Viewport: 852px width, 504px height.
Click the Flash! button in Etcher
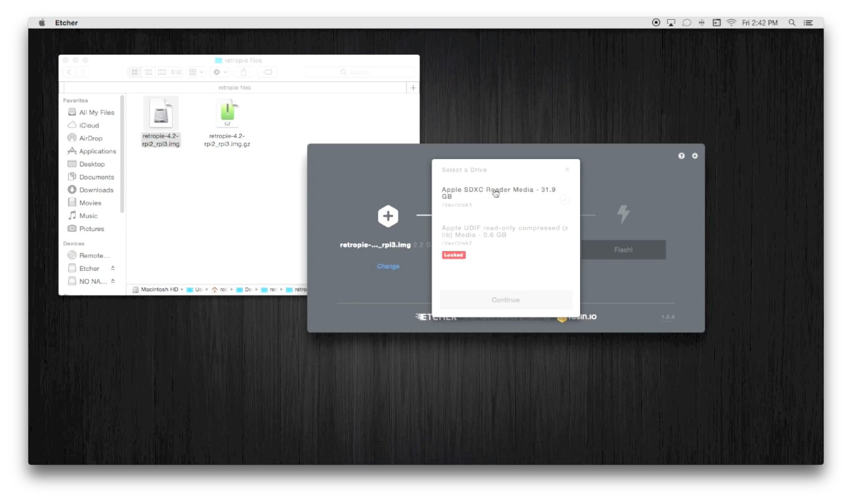(623, 250)
